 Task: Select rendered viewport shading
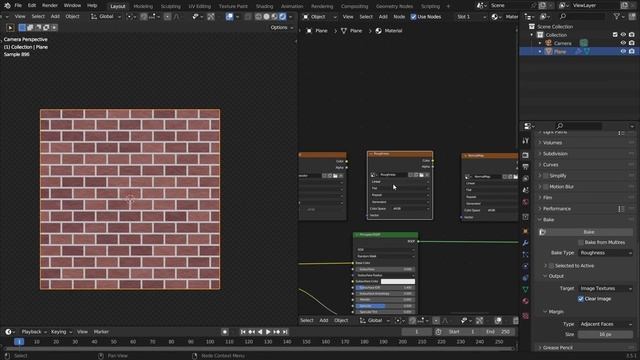pyautogui.click(x=282, y=17)
